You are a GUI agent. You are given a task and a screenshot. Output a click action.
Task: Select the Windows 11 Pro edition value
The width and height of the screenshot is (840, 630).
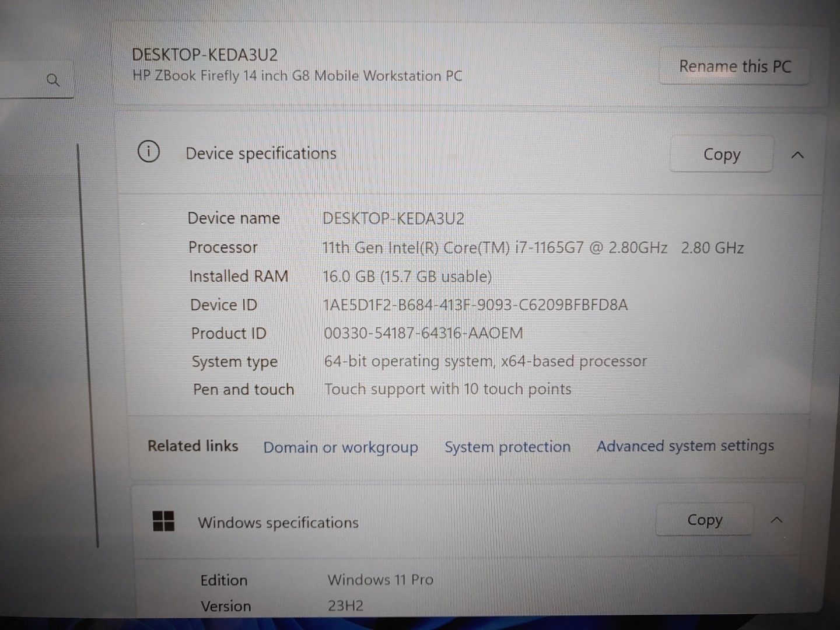click(380, 580)
